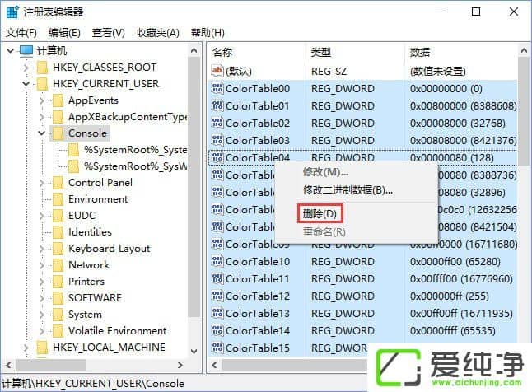Click the DWORD icon of ColorTable02

pyautogui.click(x=217, y=124)
